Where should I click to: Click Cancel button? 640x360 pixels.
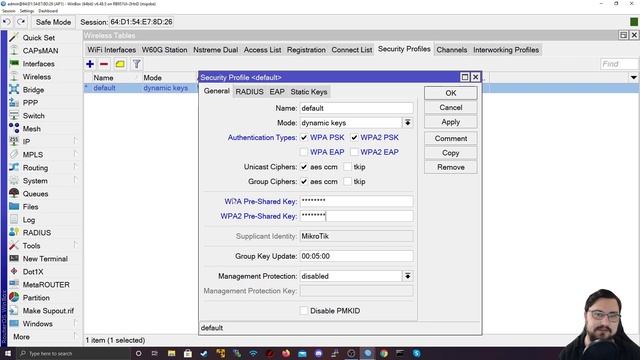coord(451,107)
